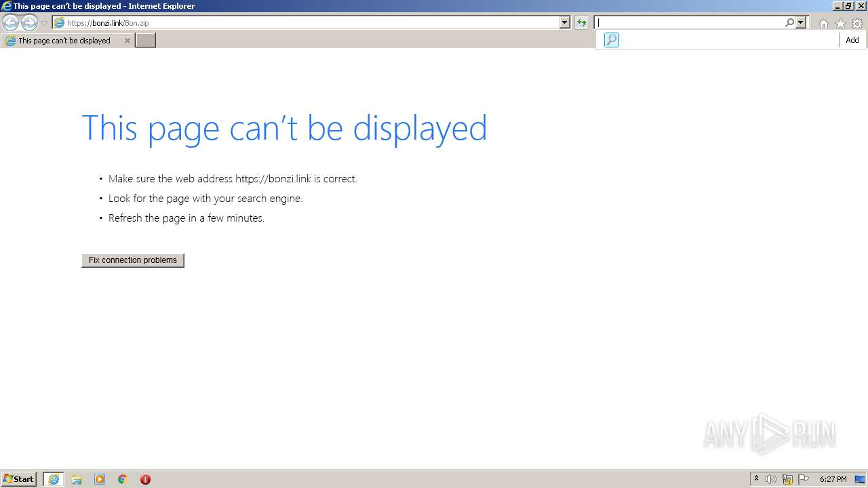Click the Action Center flag tray icon
868x488 pixels.
pyautogui.click(x=804, y=479)
